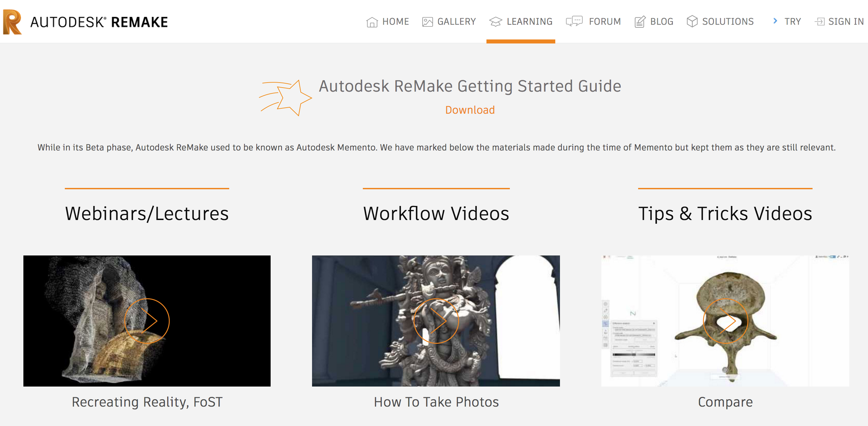Click the Solutions cube icon
868x426 pixels.
coord(692,21)
